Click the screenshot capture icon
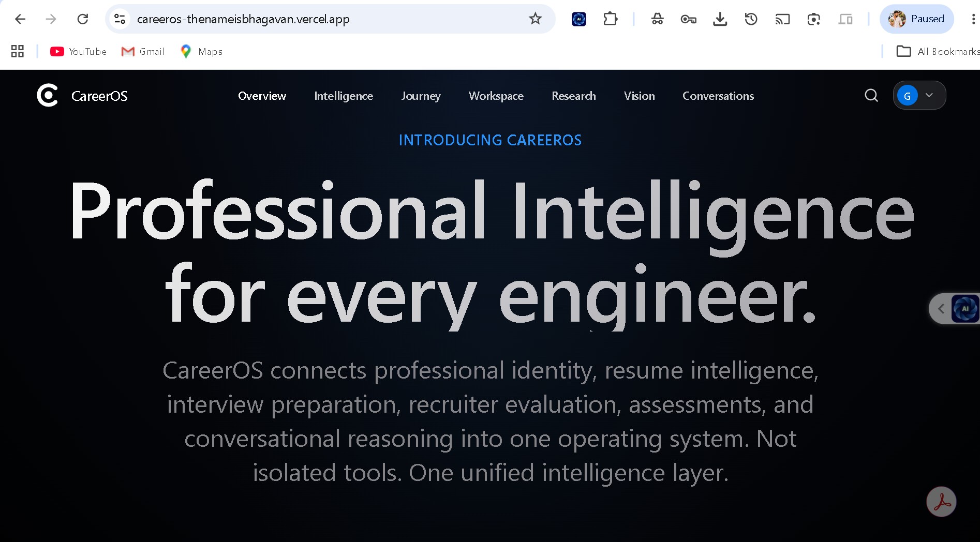Viewport: 980px width, 542px height. tap(814, 19)
